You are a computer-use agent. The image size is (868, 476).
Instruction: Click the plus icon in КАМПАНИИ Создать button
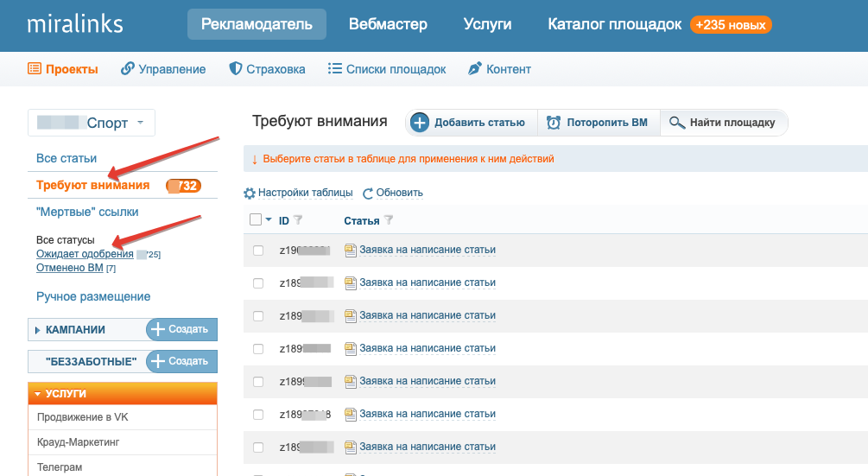(x=158, y=329)
